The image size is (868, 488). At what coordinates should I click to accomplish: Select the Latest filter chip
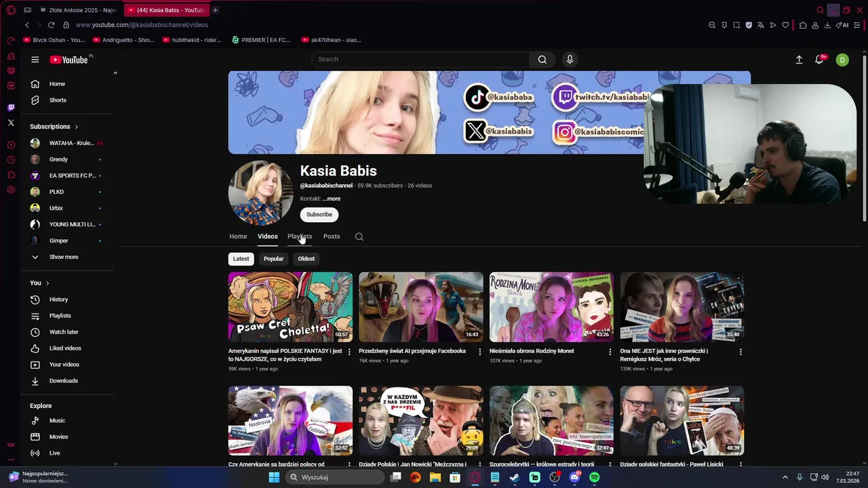(241, 259)
